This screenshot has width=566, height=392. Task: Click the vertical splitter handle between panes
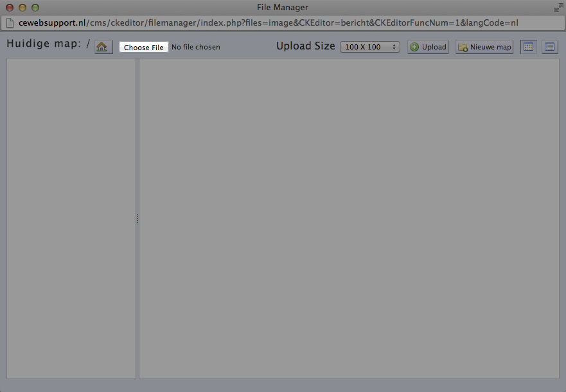[137, 218]
